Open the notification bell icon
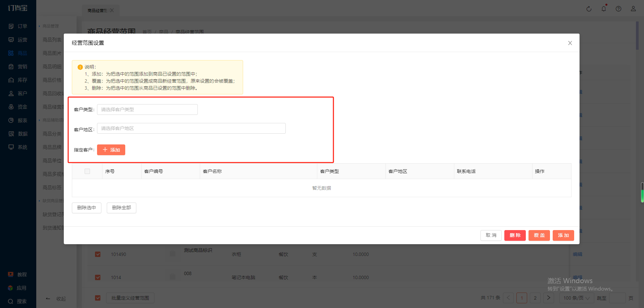This screenshot has height=308, width=644. 603,9
